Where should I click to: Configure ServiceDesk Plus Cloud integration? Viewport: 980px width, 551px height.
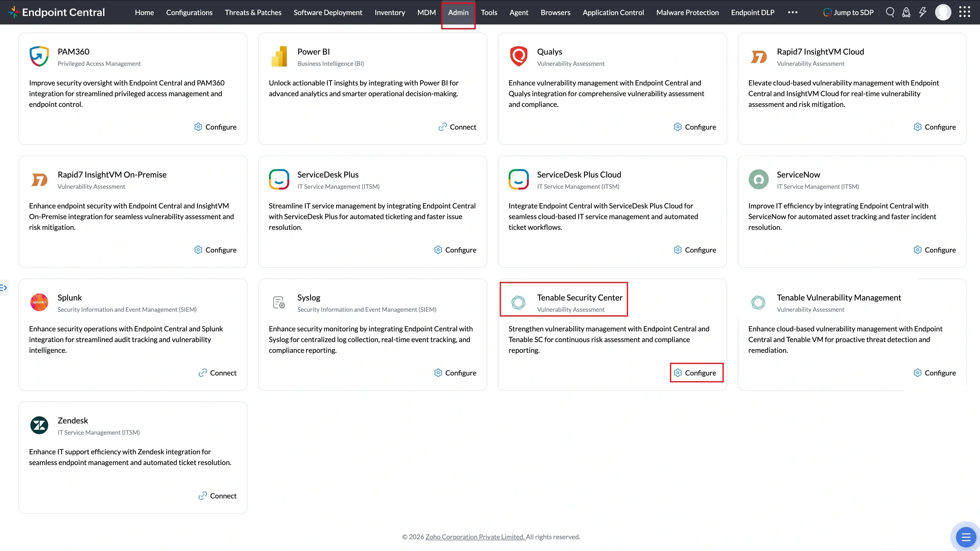pos(695,250)
